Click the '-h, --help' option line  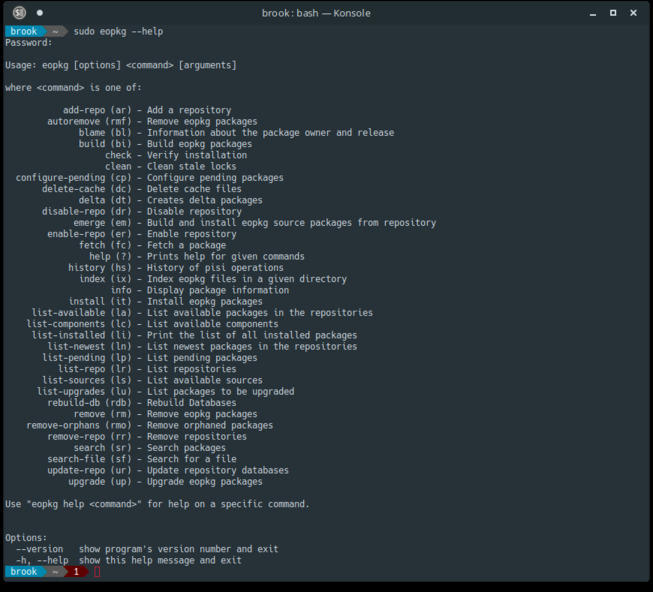tap(129, 560)
